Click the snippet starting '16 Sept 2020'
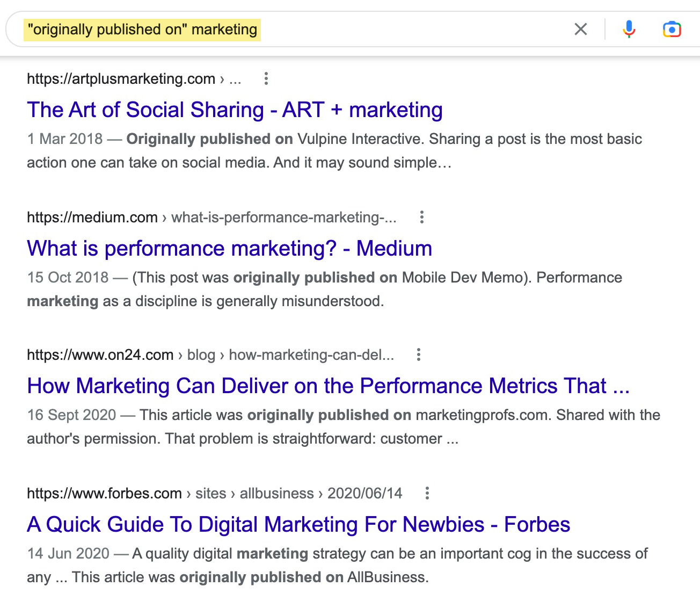The height and width of the screenshot is (601, 700). point(344,427)
